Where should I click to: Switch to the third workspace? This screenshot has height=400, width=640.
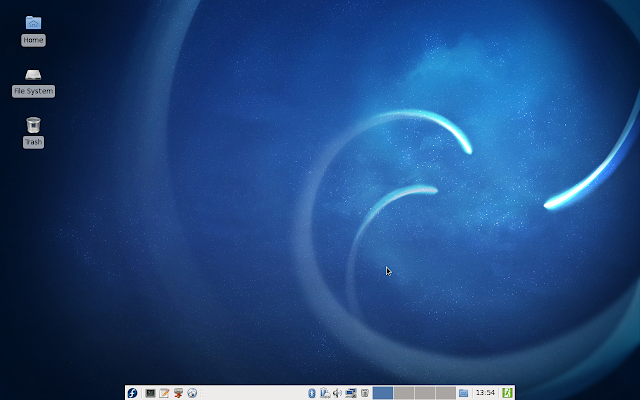(x=424, y=393)
